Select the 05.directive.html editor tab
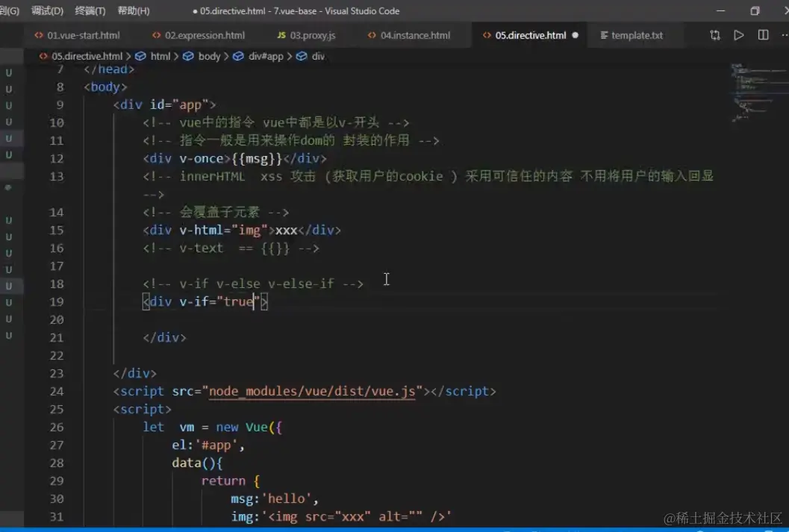This screenshot has width=789, height=532. [530, 35]
